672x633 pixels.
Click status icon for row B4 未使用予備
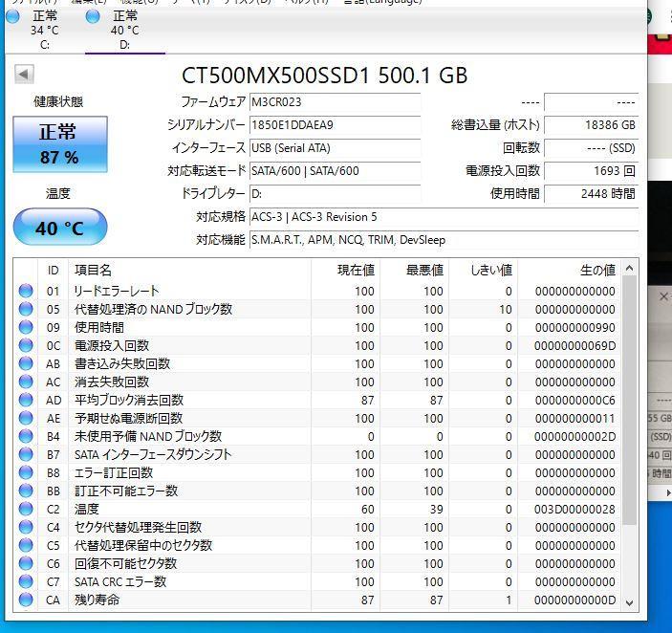coord(26,436)
